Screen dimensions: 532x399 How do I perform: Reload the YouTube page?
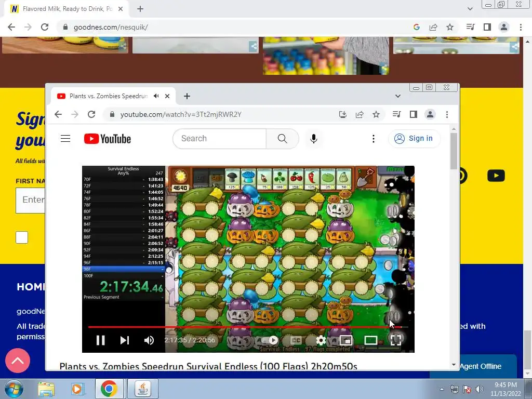point(91,114)
